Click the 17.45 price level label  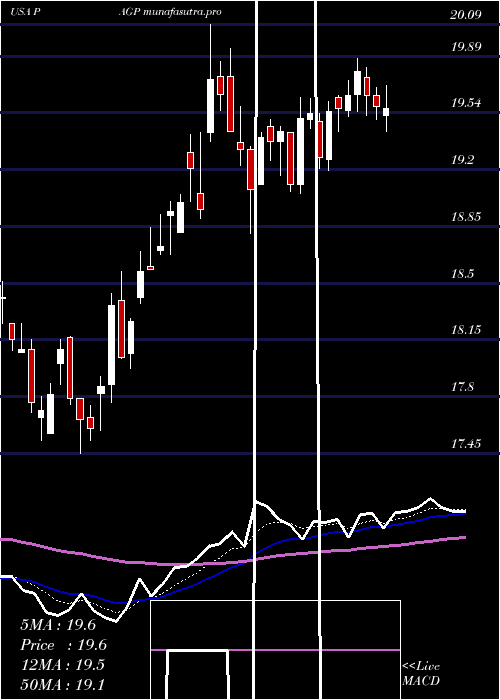point(466,444)
